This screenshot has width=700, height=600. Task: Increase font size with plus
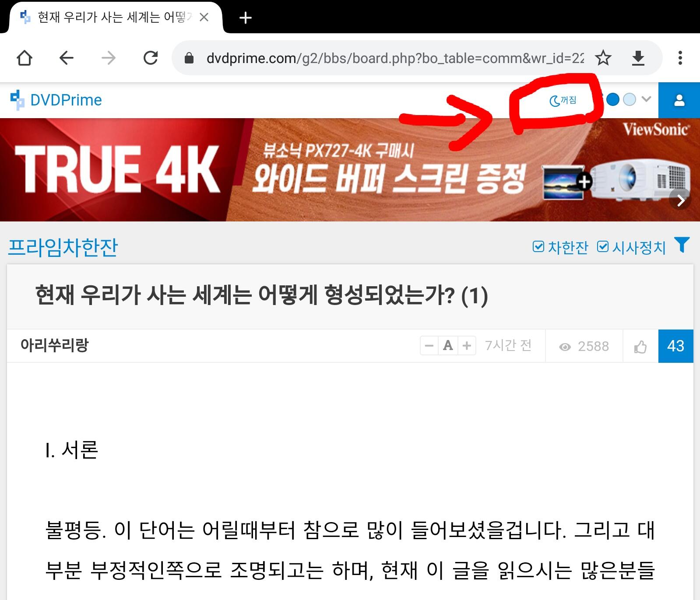pyautogui.click(x=467, y=346)
